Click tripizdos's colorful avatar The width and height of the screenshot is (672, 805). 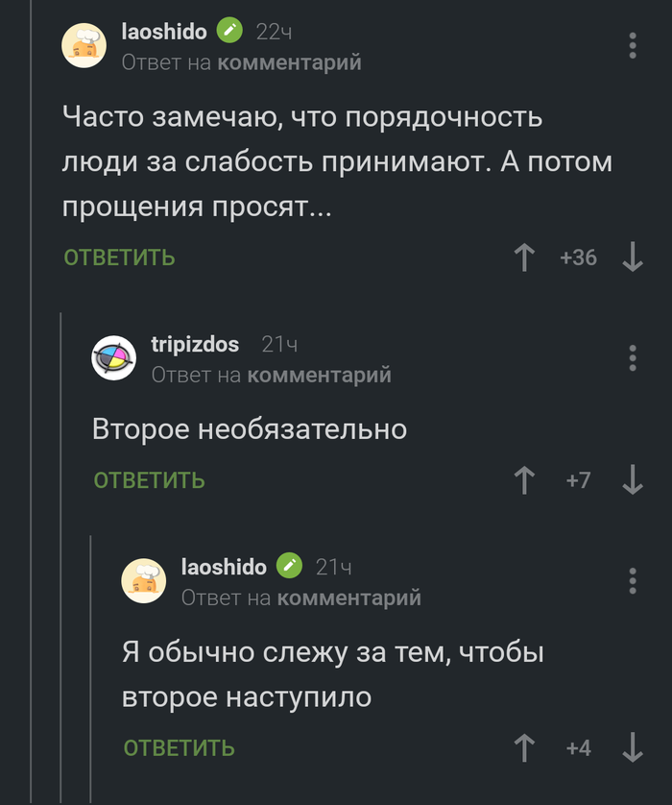click(114, 358)
